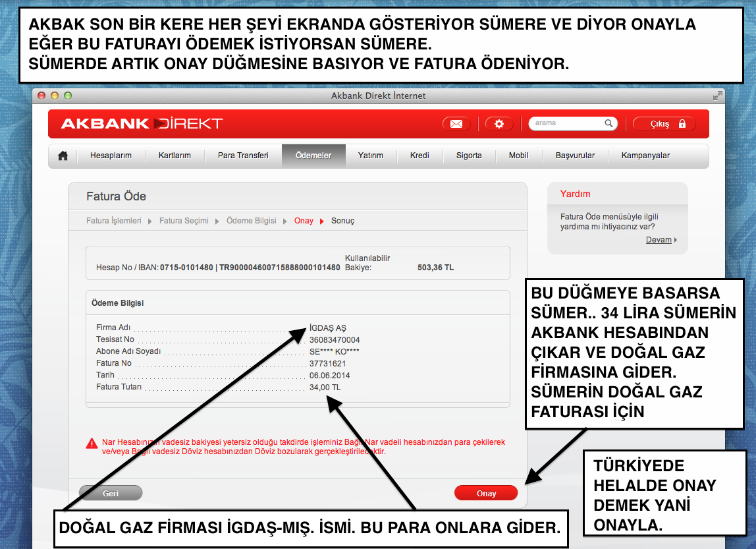Click the arrow next to Devam link
Screen dimensions: 756x549
coord(676,240)
